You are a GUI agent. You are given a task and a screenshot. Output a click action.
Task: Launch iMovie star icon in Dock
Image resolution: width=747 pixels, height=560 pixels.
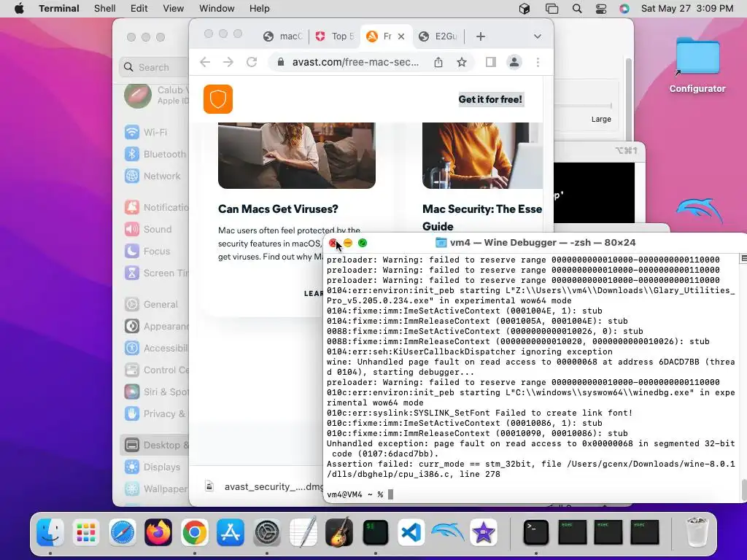click(484, 532)
